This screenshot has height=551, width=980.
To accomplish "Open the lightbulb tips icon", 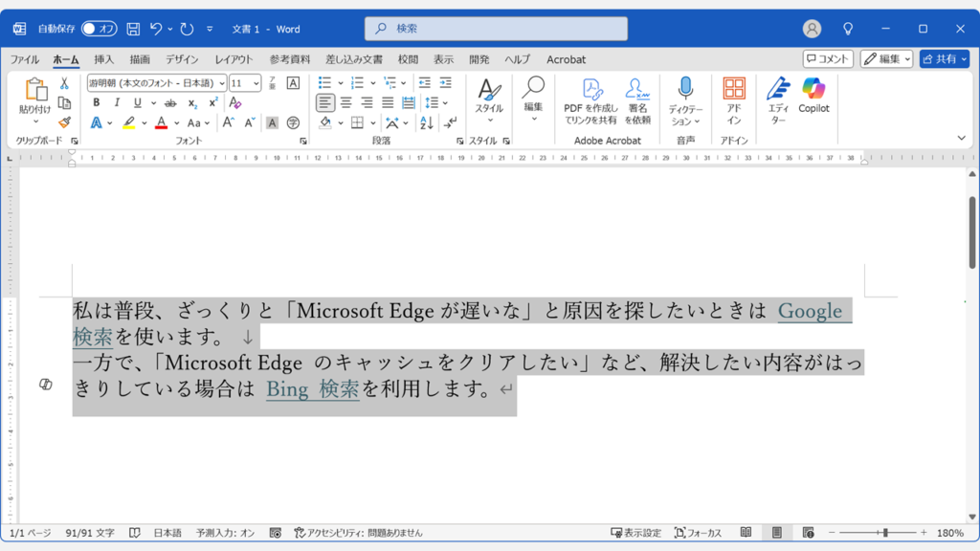I will click(x=848, y=29).
